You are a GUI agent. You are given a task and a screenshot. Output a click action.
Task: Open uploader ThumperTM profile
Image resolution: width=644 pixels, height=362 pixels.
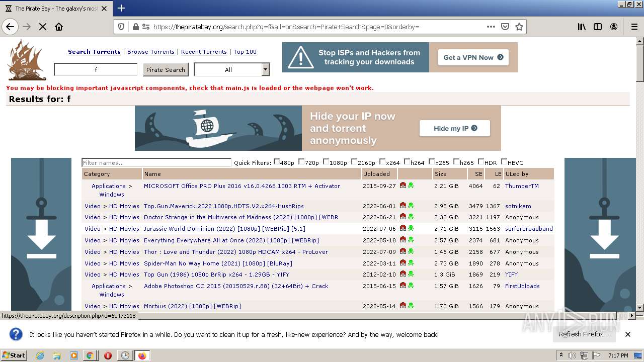(x=522, y=186)
